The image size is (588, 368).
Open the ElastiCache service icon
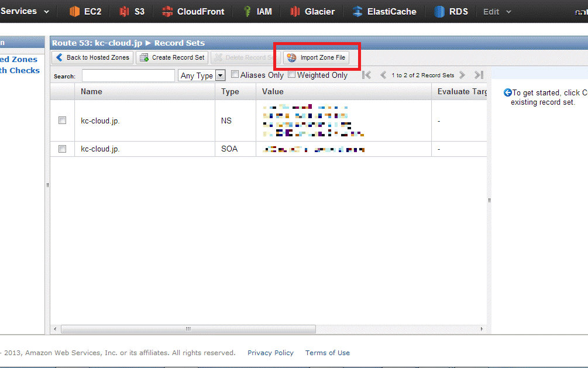pyautogui.click(x=357, y=12)
